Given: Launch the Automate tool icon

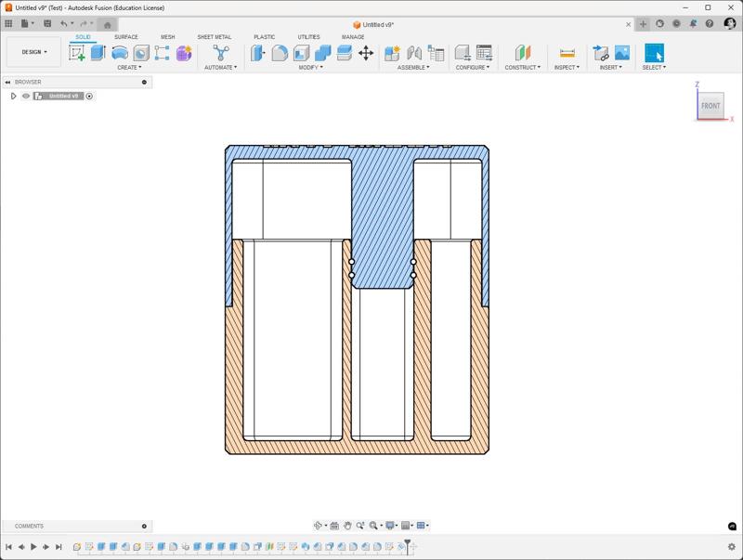Looking at the screenshot, I should [221, 53].
